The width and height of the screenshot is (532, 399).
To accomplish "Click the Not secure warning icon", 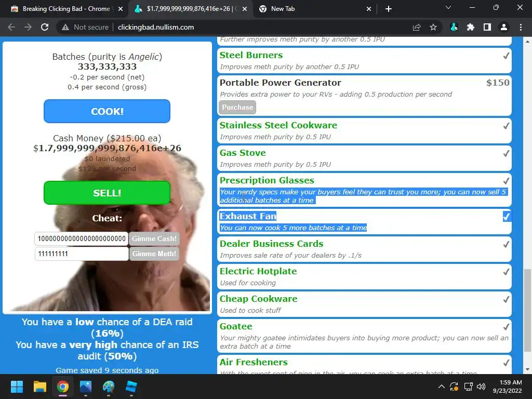I will pos(65,27).
